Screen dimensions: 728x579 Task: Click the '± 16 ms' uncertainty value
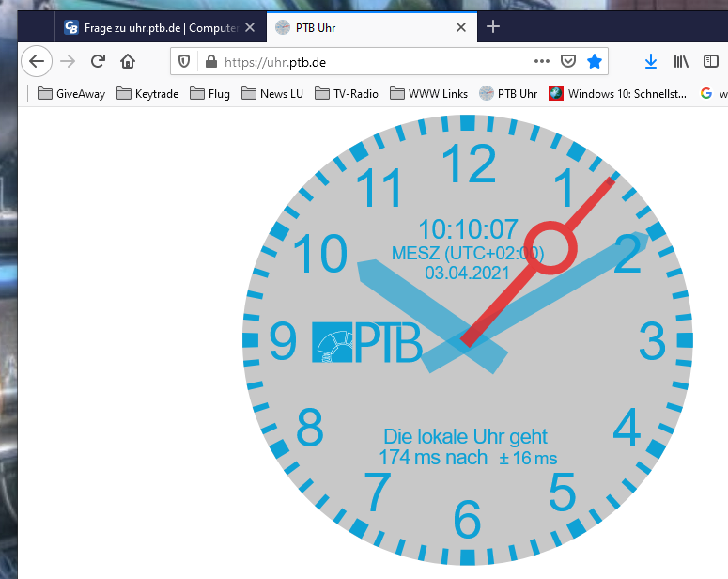point(528,458)
